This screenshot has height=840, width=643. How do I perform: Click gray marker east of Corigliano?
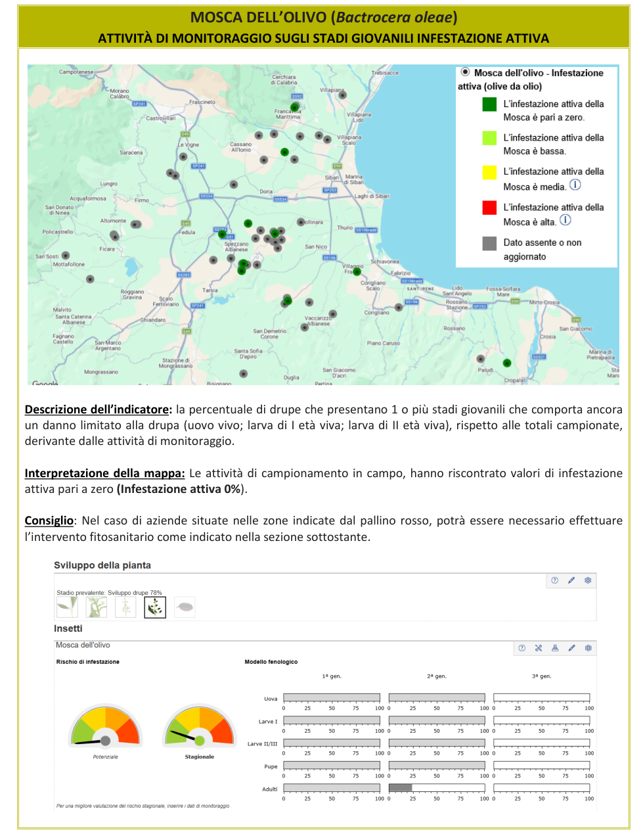[399, 307]
